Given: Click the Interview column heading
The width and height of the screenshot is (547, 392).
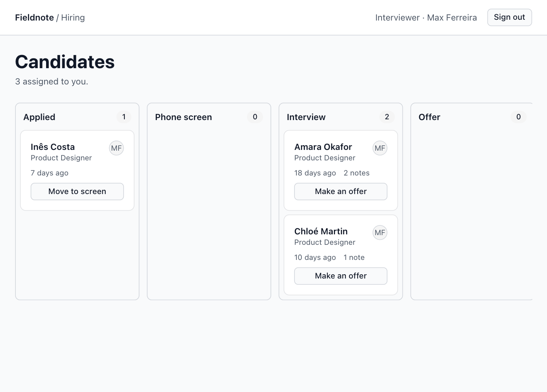Looking at the screenshot, I should pos(306,117).
